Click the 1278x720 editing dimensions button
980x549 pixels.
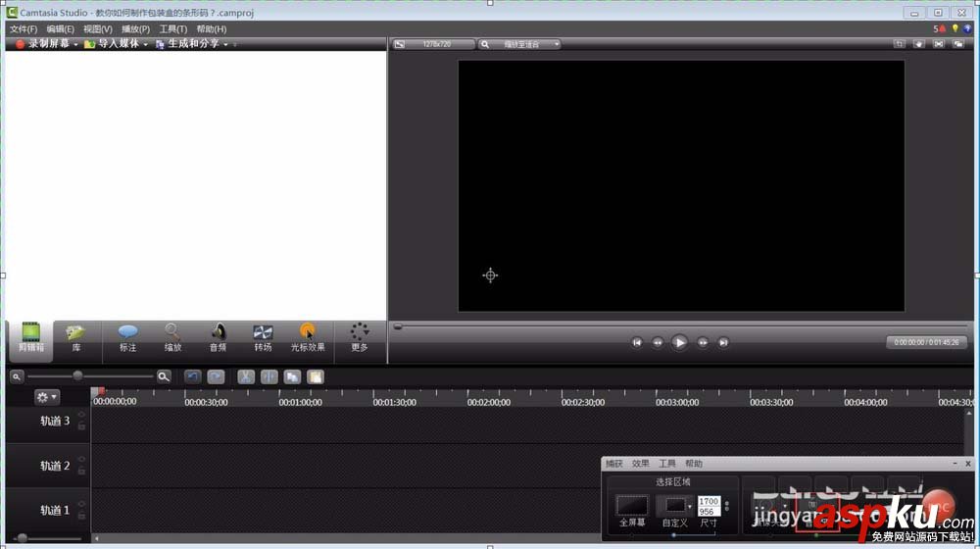tap(433, 44)
